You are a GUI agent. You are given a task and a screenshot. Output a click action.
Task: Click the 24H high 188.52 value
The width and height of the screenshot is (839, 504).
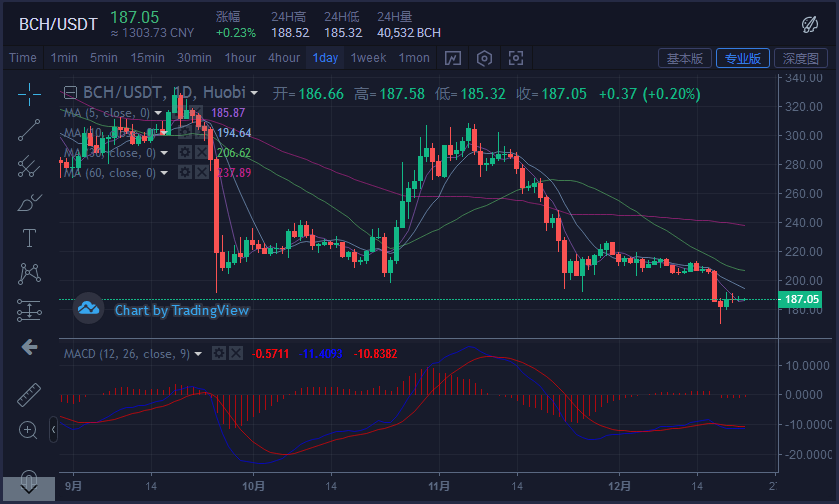click(x=290, y=33)
